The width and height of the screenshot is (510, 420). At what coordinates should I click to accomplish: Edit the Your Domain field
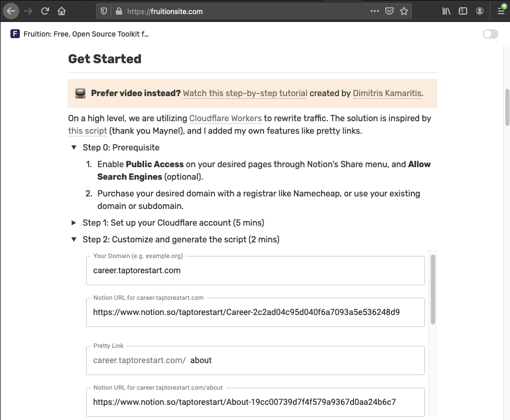pyautogui.click(x=255, y=271)
